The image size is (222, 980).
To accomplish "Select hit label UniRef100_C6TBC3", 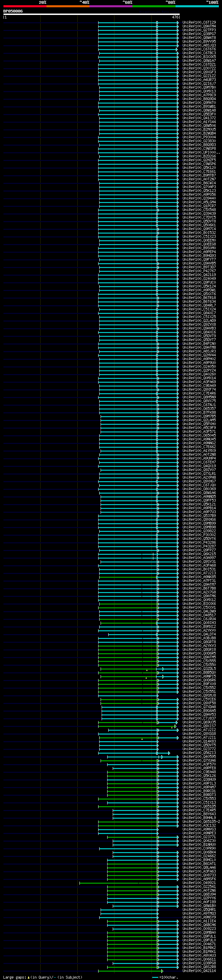I will coord(199,53).
